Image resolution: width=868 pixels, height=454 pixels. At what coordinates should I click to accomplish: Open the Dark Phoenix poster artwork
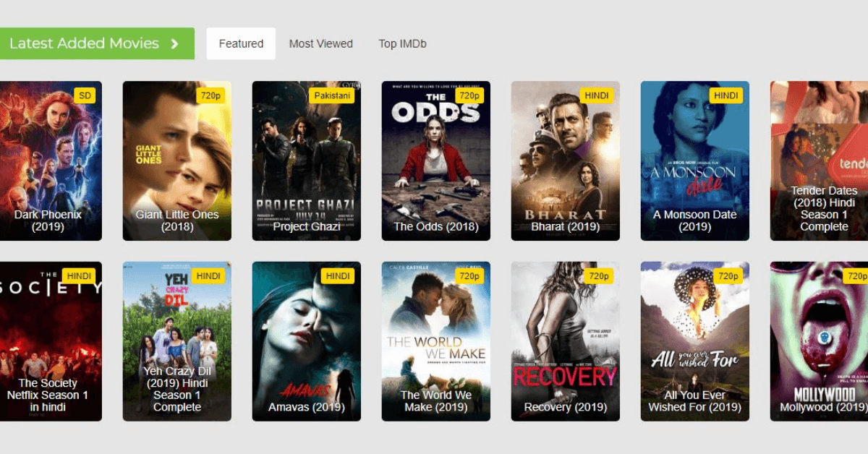(x=51, y=160)
